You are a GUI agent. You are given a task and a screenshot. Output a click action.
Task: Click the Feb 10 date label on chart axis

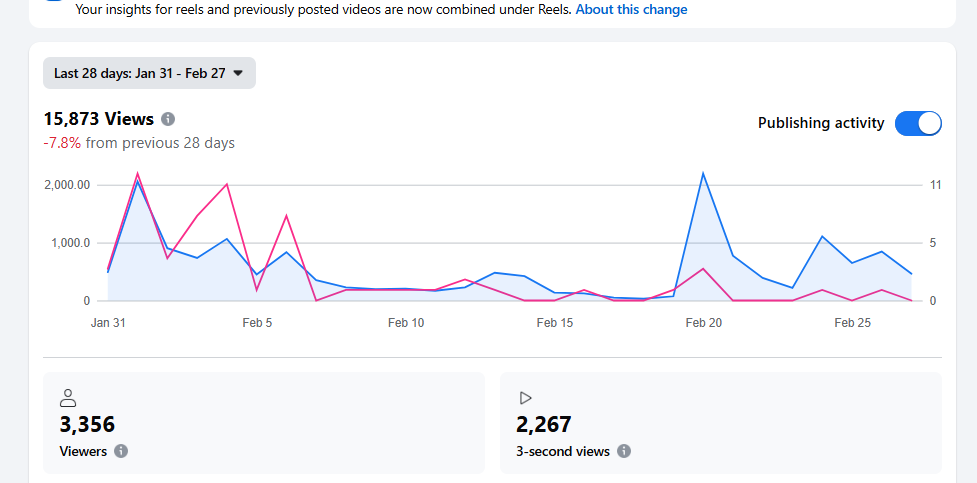coord(406,323)
